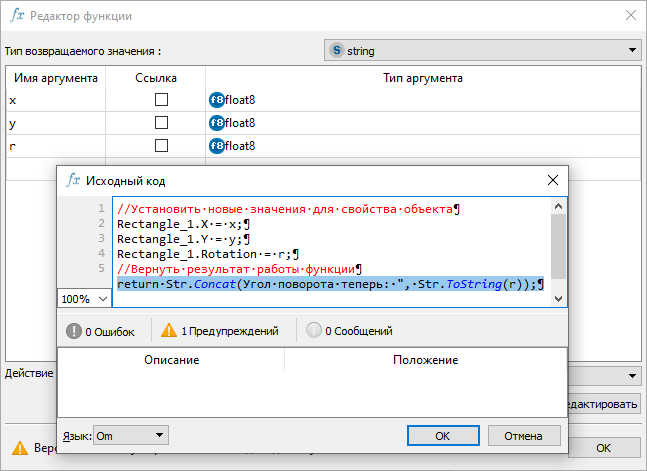This screenshot has width=647, height=471.
Task: Click the float8 type icon for argument r
Action: tap(216, 146)
